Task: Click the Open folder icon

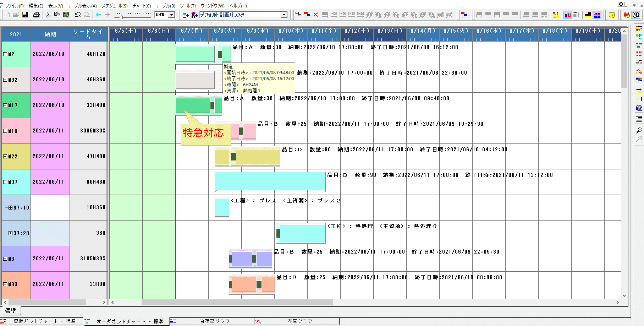Action: click(16, 15)
